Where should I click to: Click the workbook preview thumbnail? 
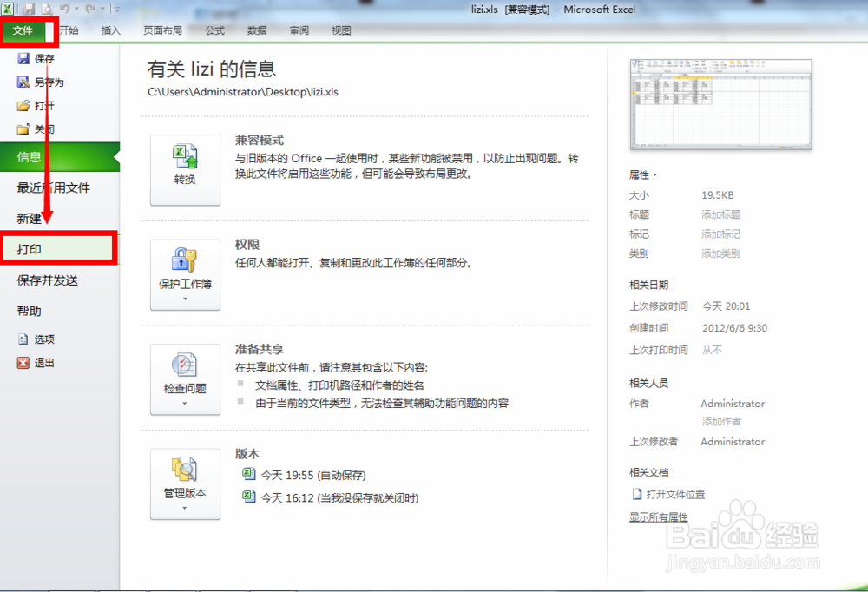click(720, 102)
